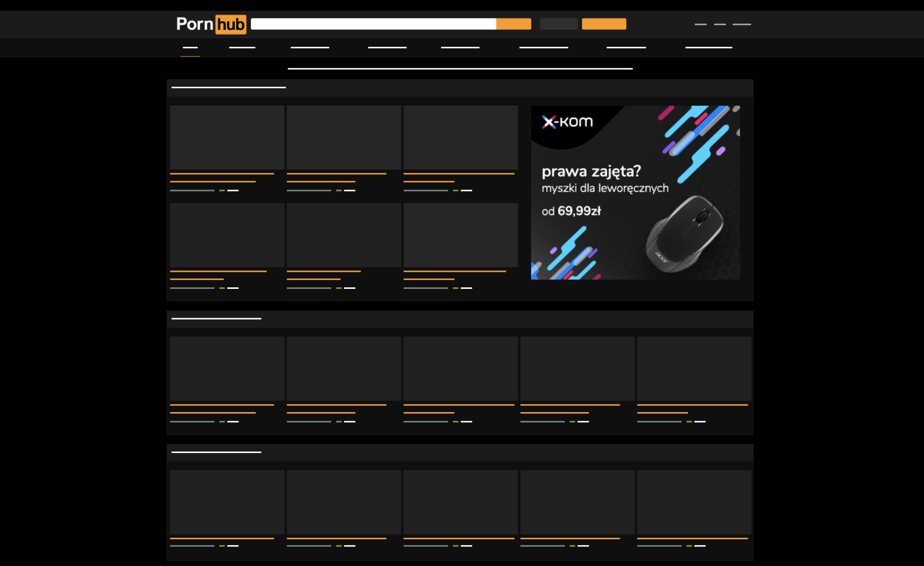Click the dark gray header button beside search
Screen dimensions: 924x566
click(558, 24)
